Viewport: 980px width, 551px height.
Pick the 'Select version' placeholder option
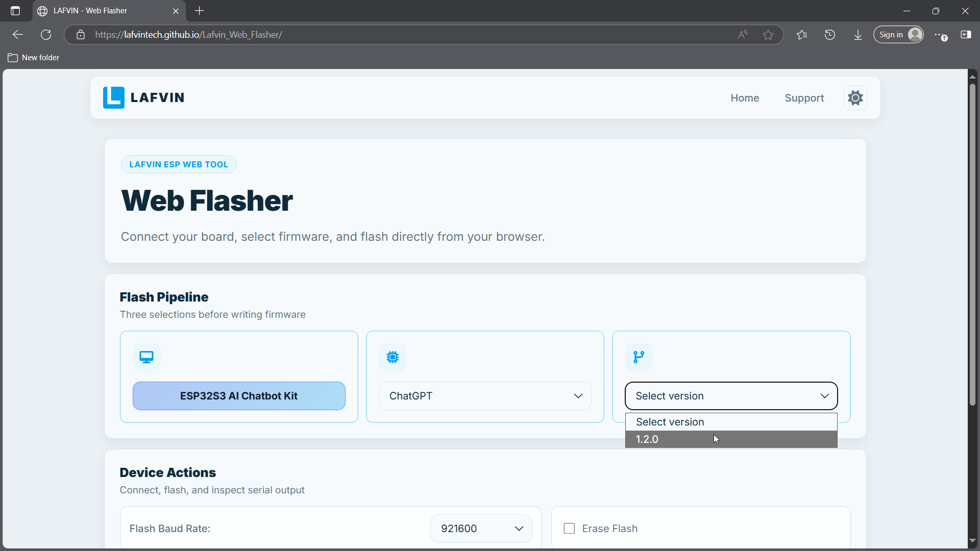click(731, 422)
